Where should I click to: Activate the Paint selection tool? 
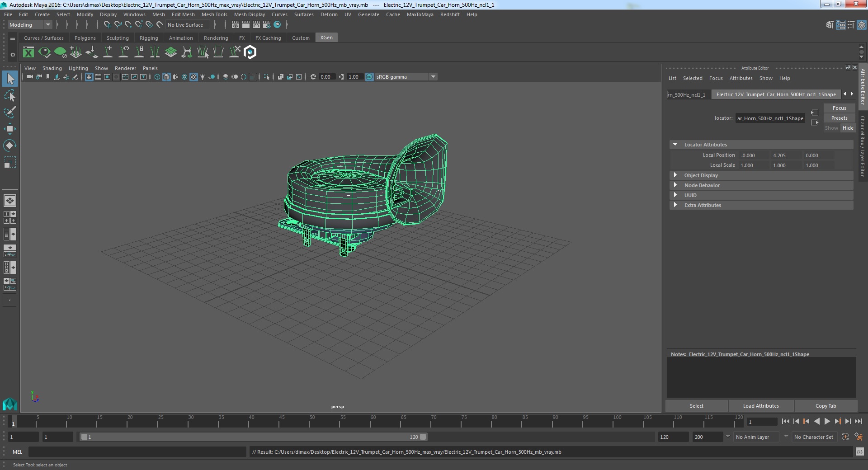tap(10, 112)
